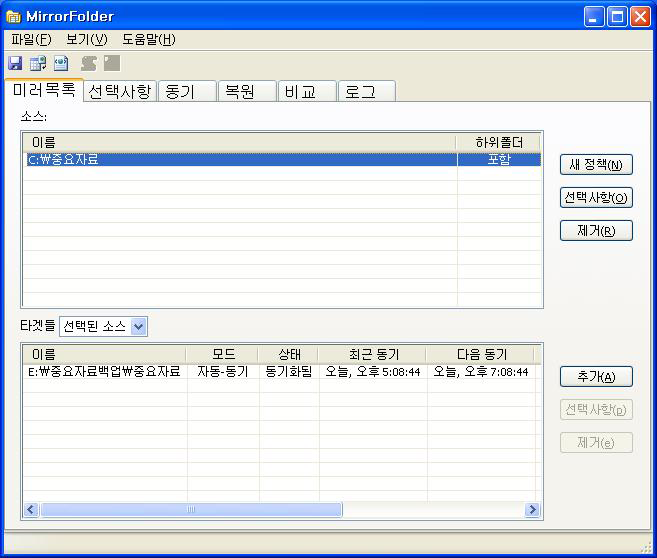The height and width of the screenshot is (558, 657).
Task: Click the 오늘, 오후 5:08:44 cell
Action: pos(372,372)
